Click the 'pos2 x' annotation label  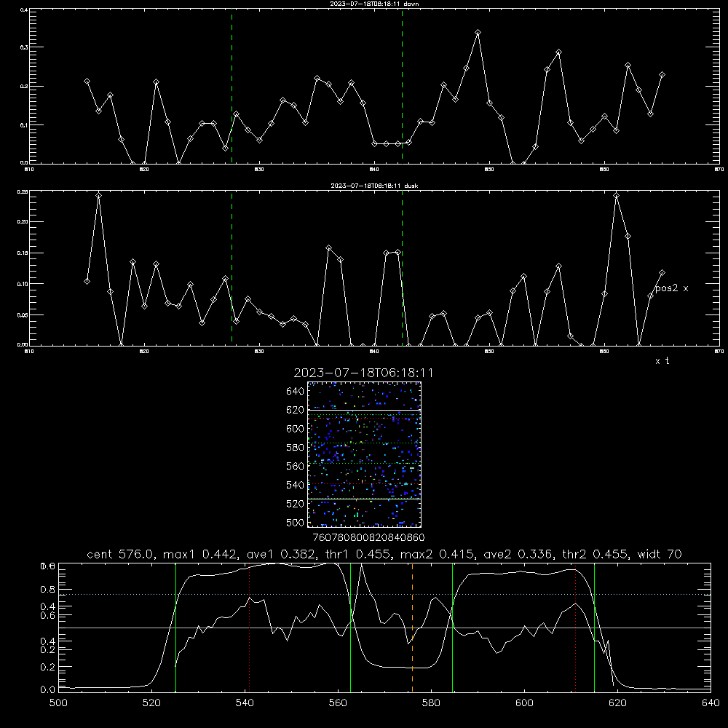671,288
